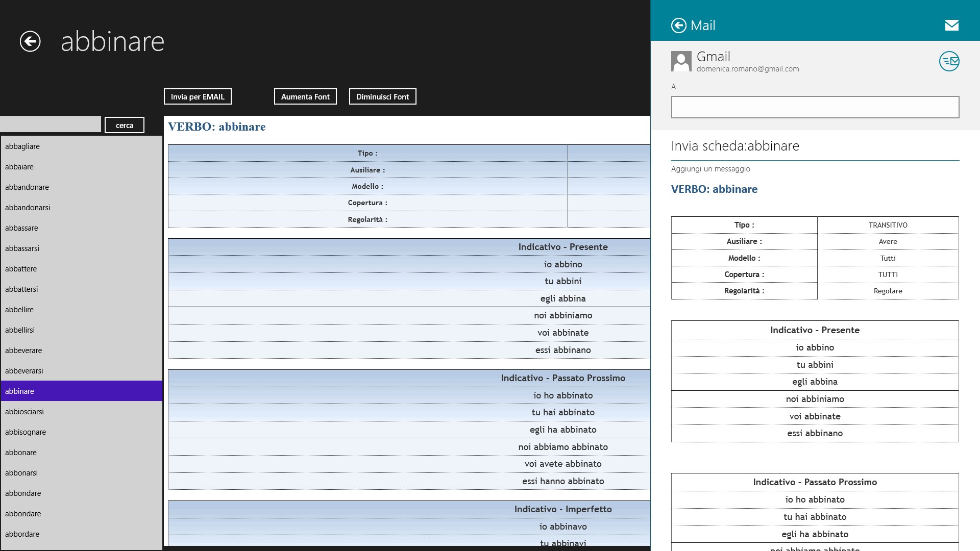Click the envelope icon in Mail header
Screen dimensions: 980x551
coord(951,26)
